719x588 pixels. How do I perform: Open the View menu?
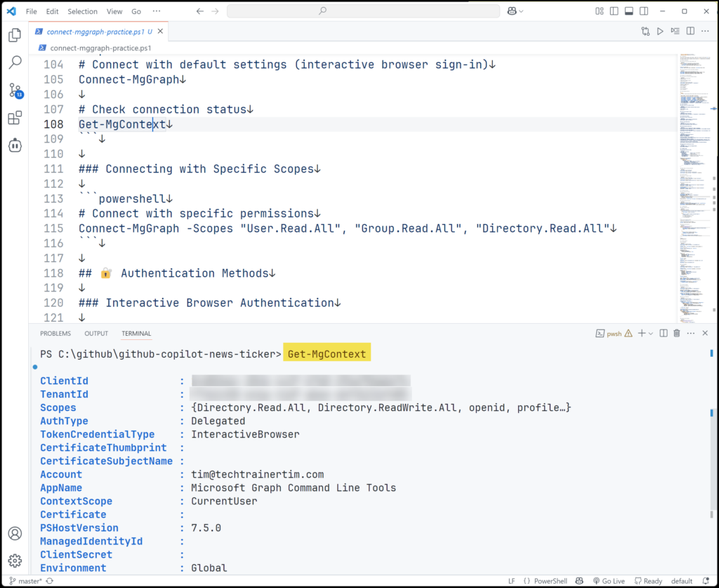pyautogui.click(x=114, y=11)
